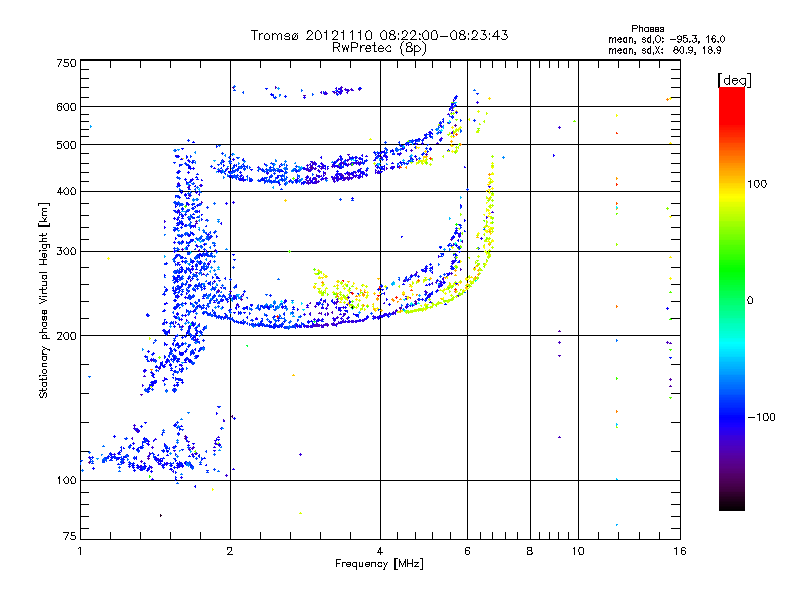
Task: Click the y-axis tick label '750'
Action: pos(66,63)
